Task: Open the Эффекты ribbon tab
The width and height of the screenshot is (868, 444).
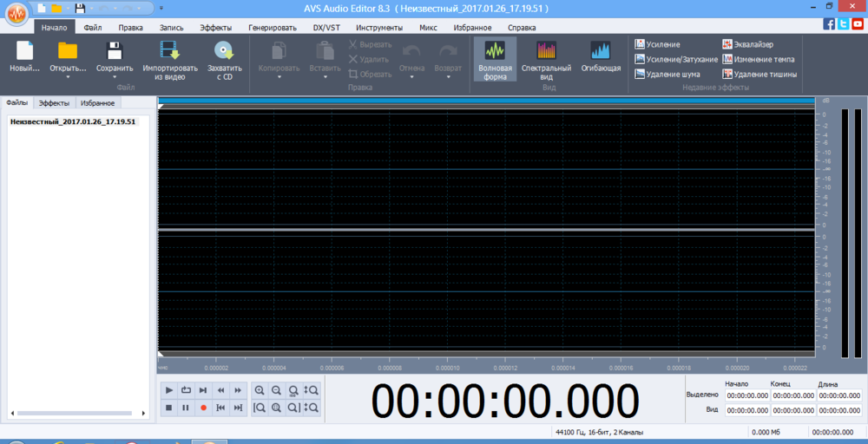Action: (215, 28)
